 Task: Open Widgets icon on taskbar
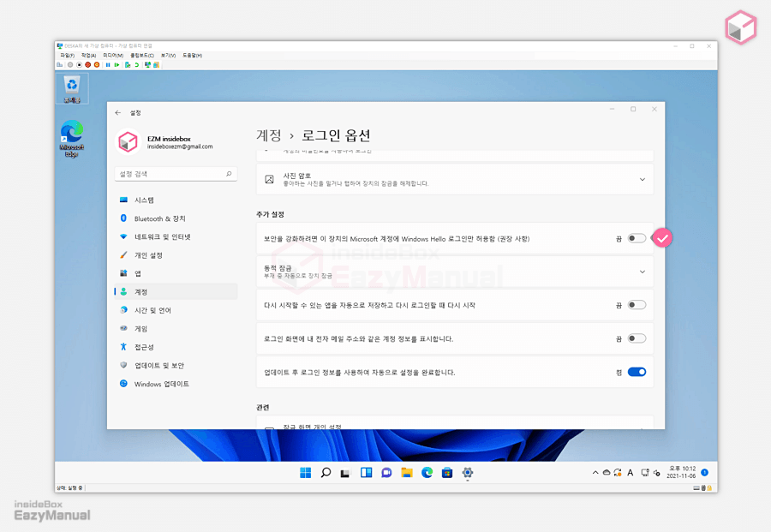367,473
